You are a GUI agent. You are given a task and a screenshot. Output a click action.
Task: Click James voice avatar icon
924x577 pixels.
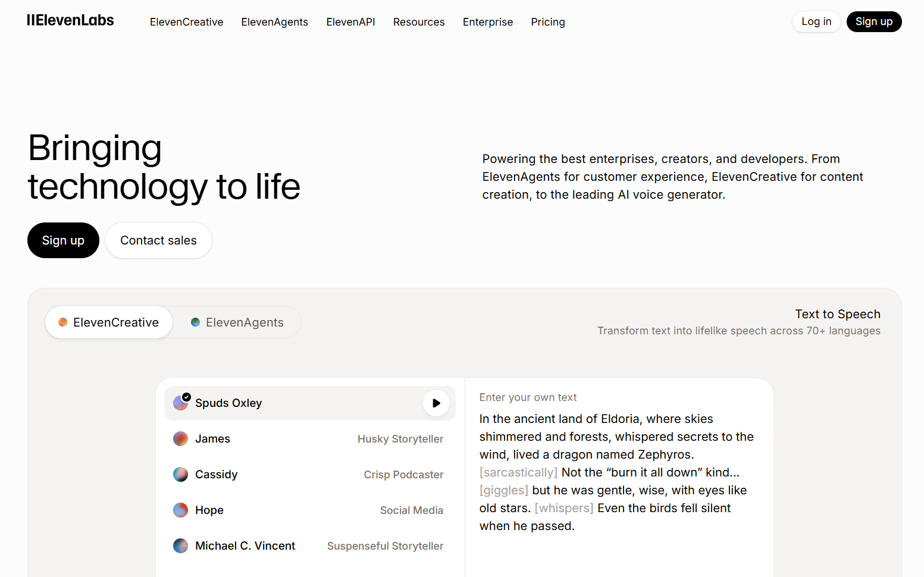point(181,439)
